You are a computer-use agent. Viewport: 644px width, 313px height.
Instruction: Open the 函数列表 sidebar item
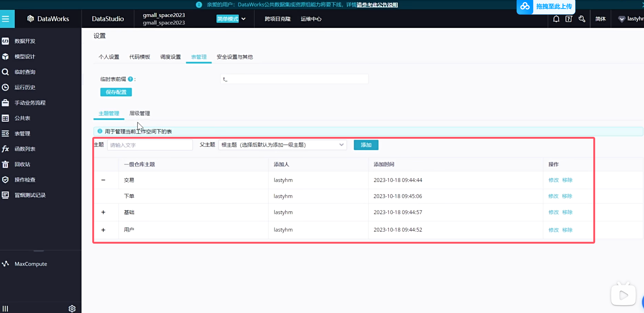point(25,149)
